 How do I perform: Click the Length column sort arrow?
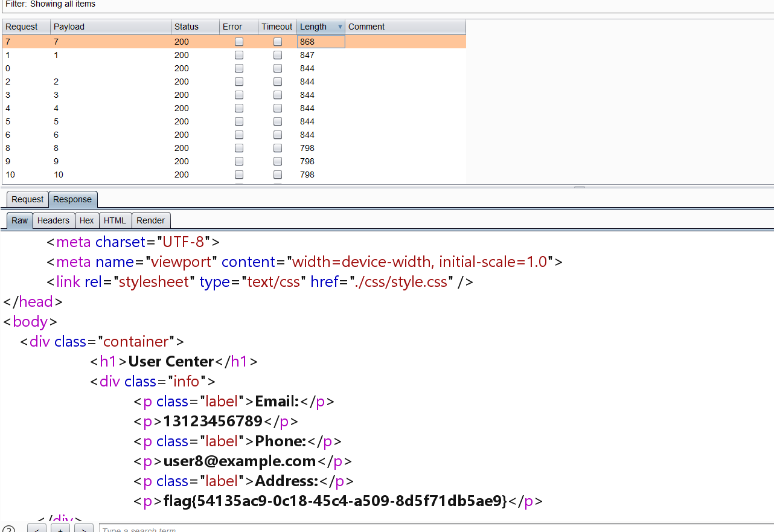340,27
